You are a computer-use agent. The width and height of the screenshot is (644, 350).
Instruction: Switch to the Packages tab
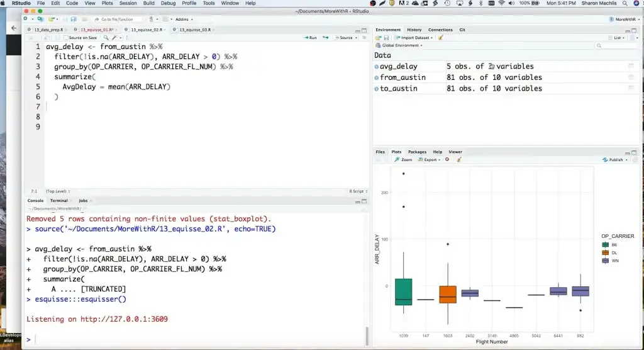pyautogui.click(x=417, y=152)
